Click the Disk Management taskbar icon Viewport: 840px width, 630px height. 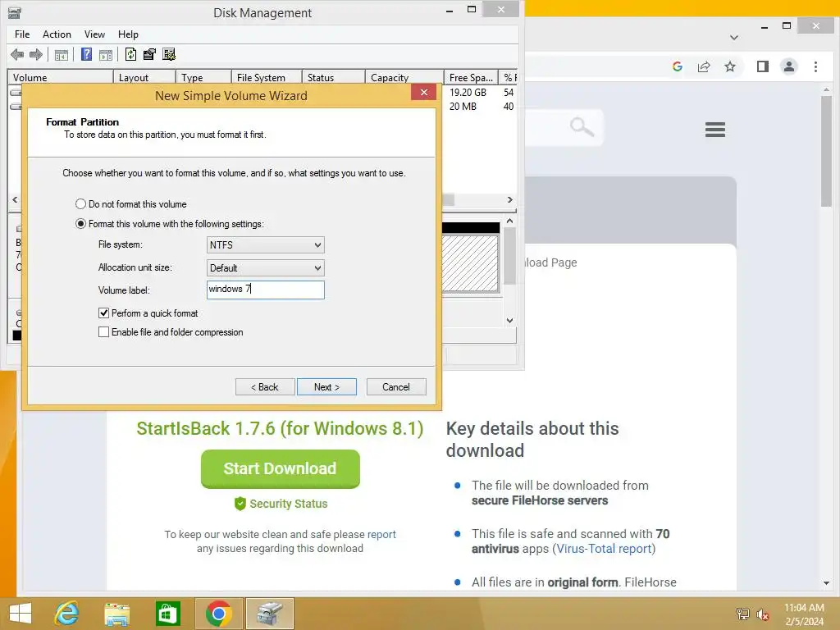(x=269, y=614)
